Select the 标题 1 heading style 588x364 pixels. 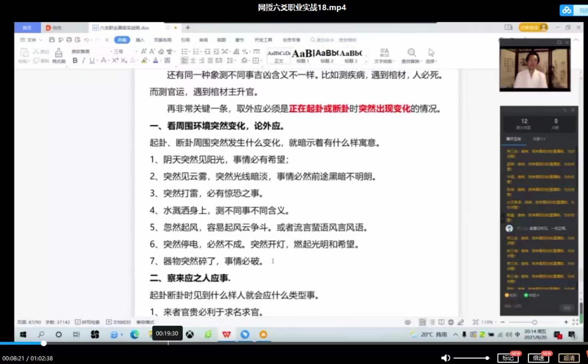(303, 55)
